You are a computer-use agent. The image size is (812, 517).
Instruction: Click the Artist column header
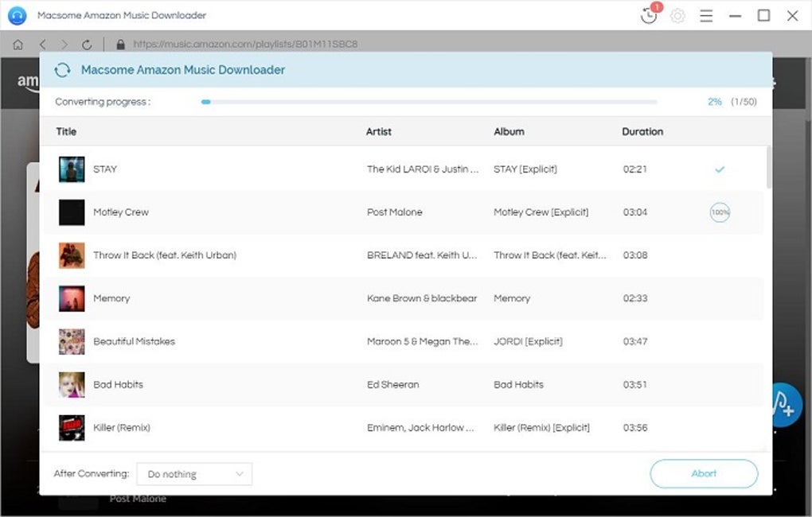tap(379, 132)
